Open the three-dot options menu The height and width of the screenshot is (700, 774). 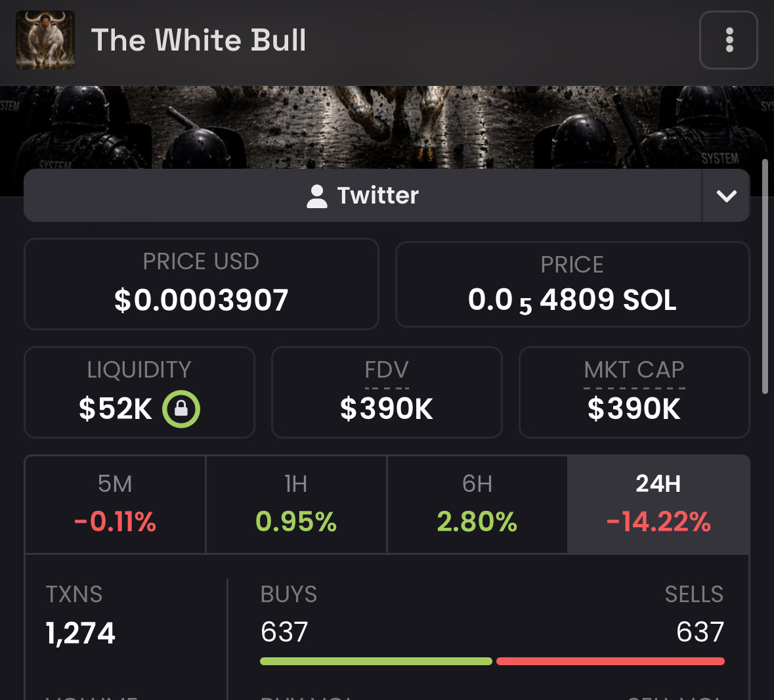pos(728,40)
